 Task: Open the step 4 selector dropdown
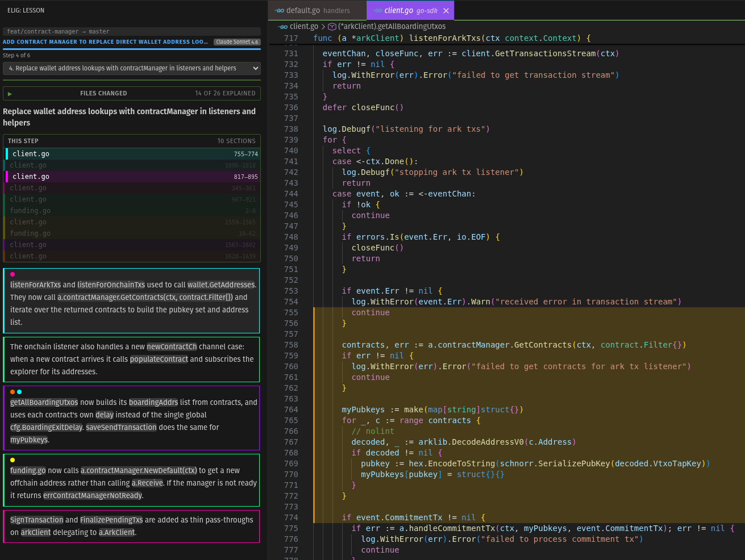point(132,68)
